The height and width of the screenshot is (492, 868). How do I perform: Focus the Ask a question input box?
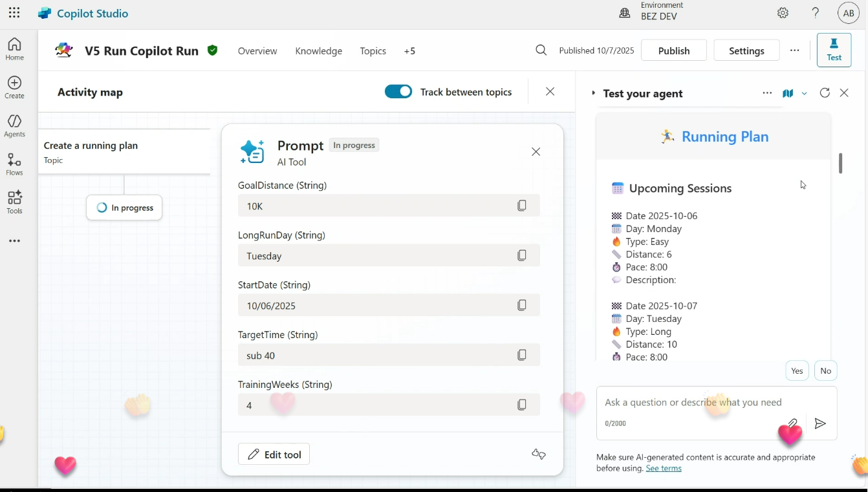click(692, 403)
